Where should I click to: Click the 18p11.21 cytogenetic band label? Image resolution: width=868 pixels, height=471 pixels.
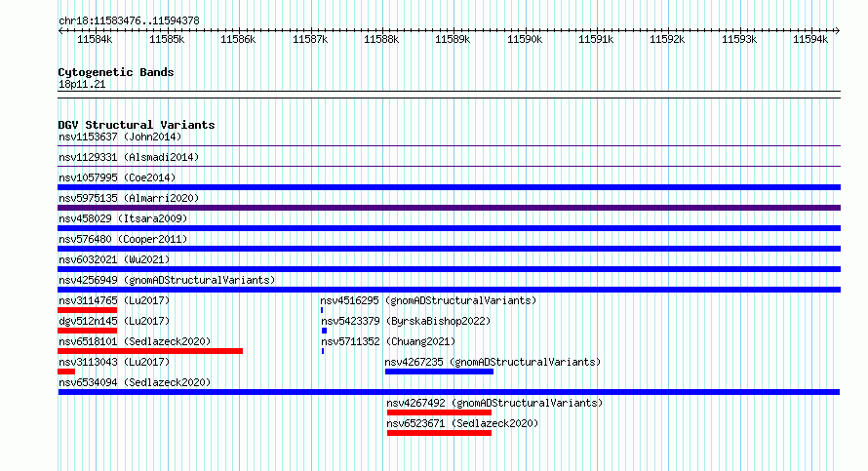pos(82,85)
